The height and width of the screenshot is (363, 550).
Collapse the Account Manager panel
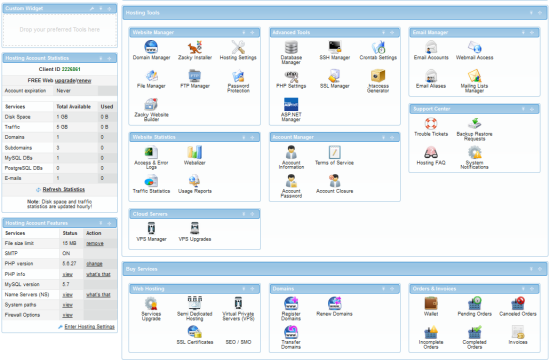[383, 137]
